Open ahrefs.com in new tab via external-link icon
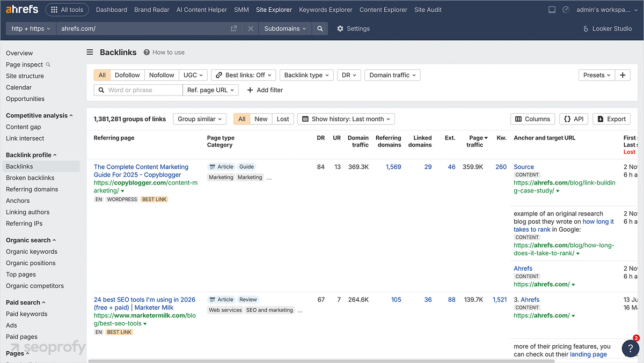Viewport: 644px width, 363px height. [233, 28]
